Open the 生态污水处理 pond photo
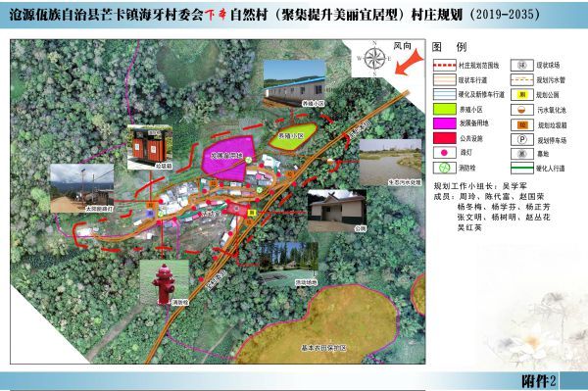Screen dimensions: 588x391 (390, 163)
